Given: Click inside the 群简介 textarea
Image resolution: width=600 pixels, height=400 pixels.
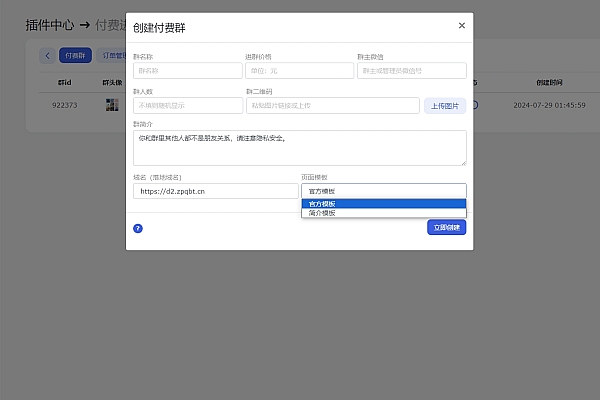Looking at the screenshot, I should coord(300,148).
